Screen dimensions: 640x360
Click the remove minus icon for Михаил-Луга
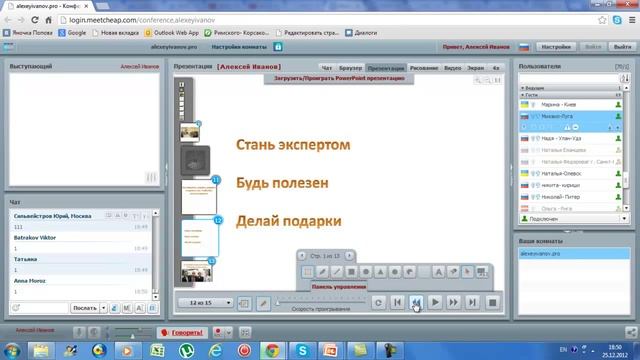[576, 127]
